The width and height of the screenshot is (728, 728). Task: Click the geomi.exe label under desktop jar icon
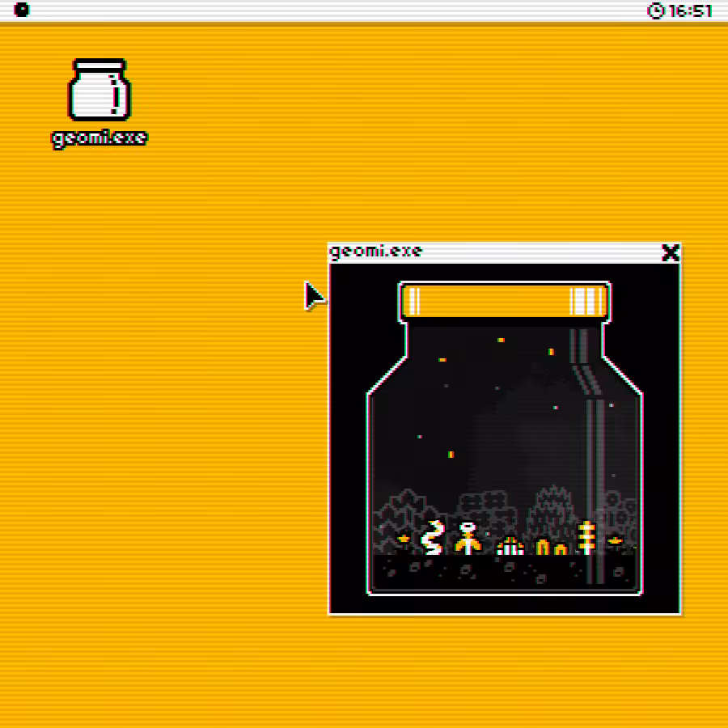pyautogui.click(x=99, y=138)
